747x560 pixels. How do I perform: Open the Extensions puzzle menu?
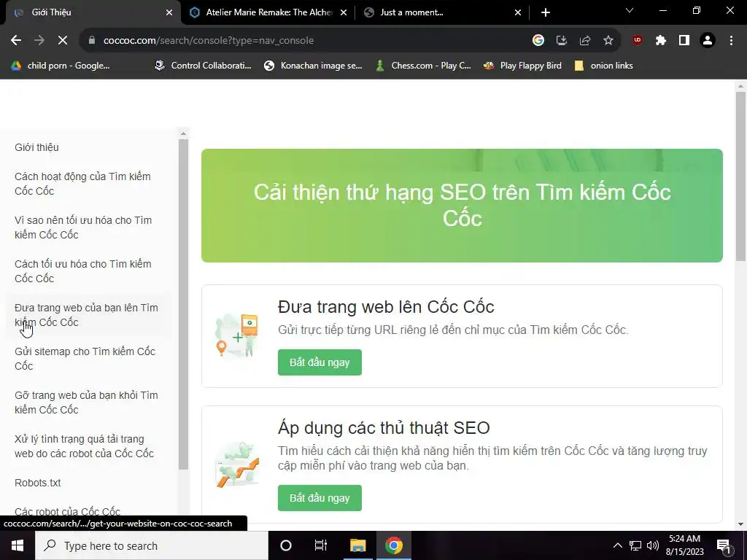[661, 41]
